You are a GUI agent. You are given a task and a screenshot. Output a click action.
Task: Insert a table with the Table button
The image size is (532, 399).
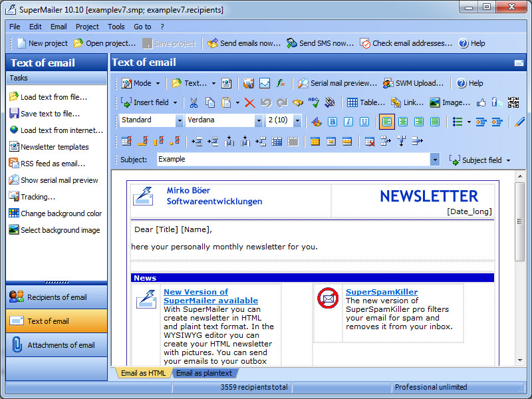[366, 102]
